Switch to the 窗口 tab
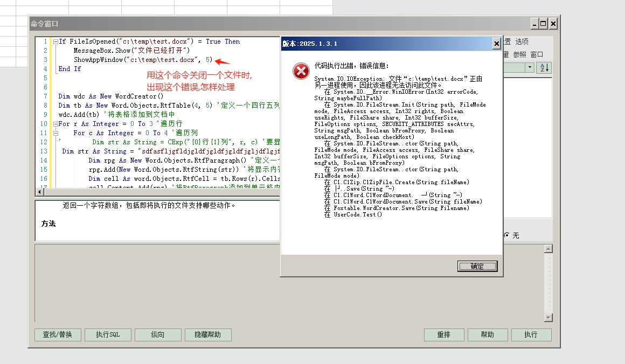 click(x=537, y=54)
